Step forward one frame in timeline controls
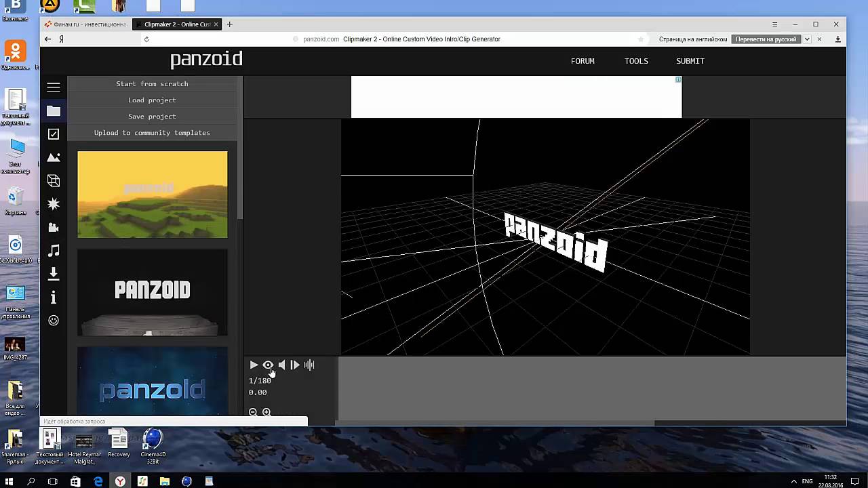 (x=295, y=365)
